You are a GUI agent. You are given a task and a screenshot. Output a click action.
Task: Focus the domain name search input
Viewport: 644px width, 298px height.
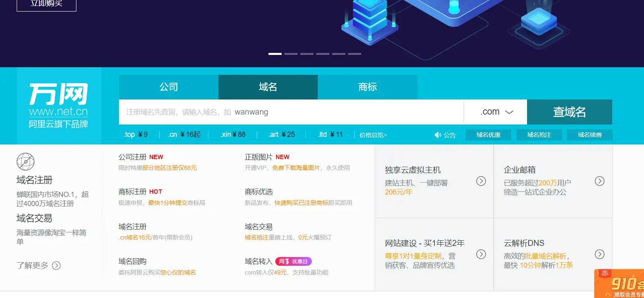click(x=291, y=112)
